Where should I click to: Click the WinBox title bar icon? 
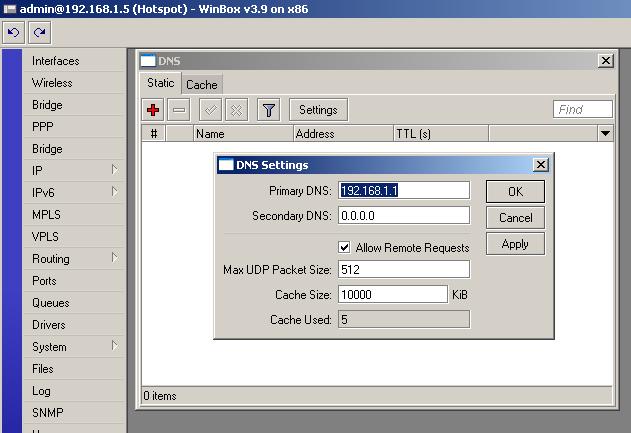coord(10,8)
